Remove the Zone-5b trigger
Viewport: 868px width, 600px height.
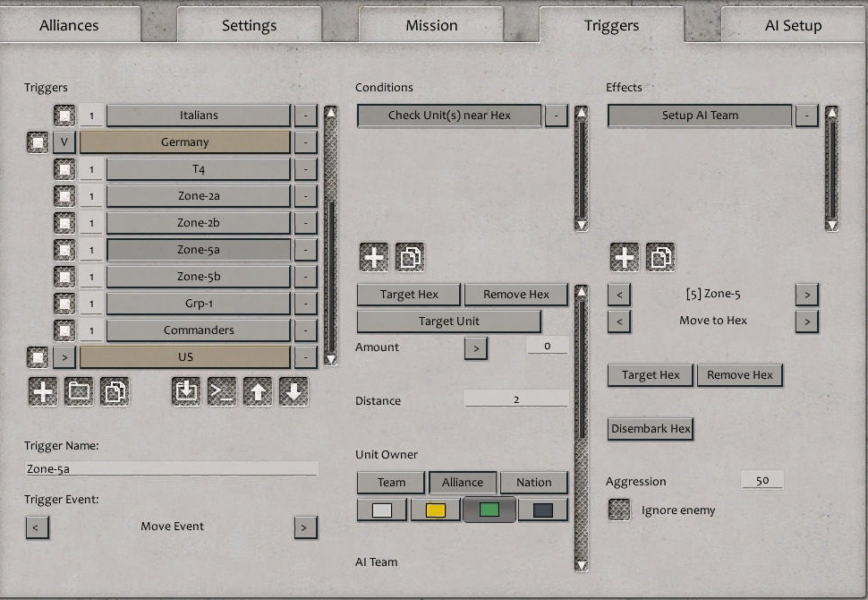(x=305, y=277)
